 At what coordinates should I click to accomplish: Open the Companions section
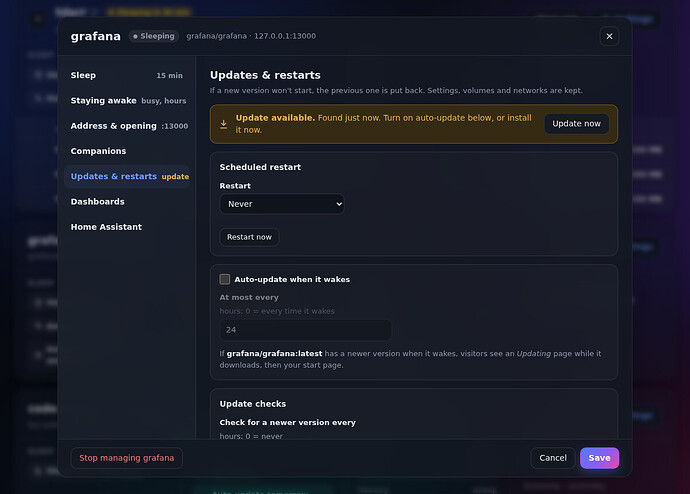tap(127, 151)
